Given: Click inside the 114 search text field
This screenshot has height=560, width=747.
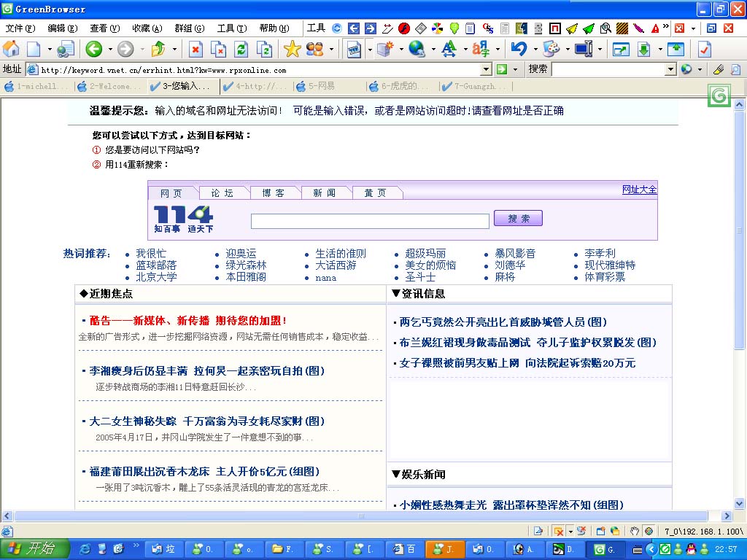Looking at the screenshot, I should pos(370,221).
